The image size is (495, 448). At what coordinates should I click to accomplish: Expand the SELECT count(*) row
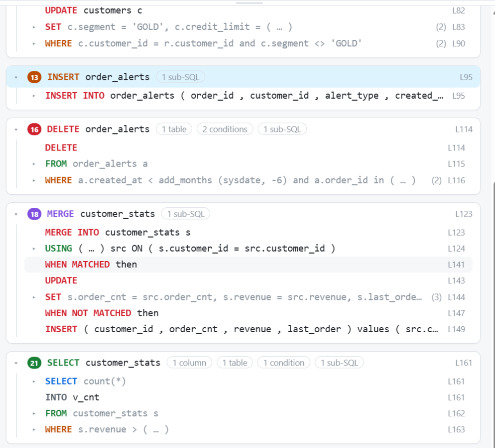click(x=34, y=382)
